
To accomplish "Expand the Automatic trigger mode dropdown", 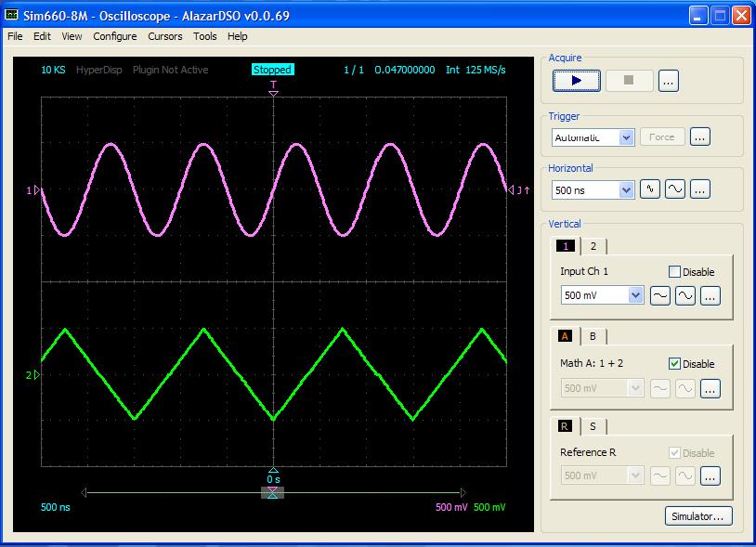I will (x=626, y=137).
